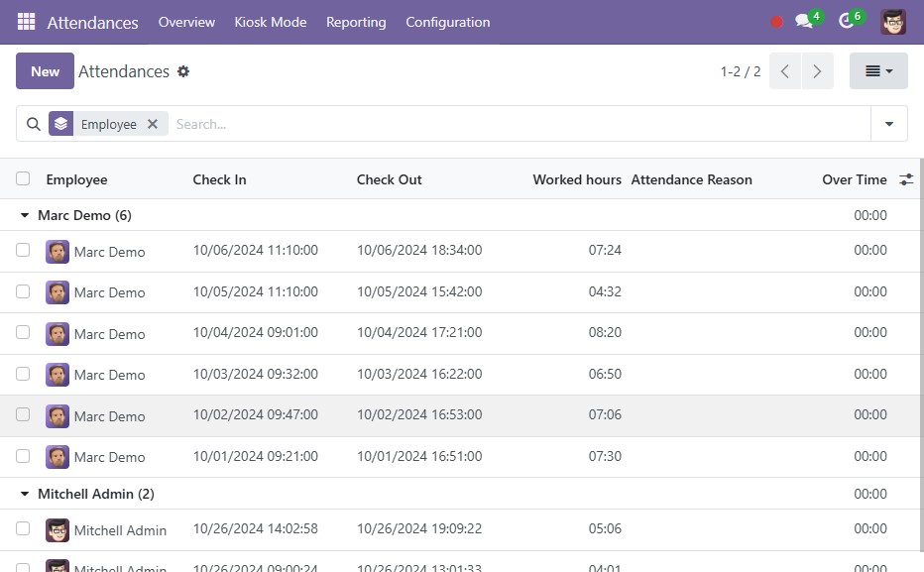The height and width of the screenshot is (572, 924).
Task: Check the select-all checkbox in header
Action: [x=23, y=178]
